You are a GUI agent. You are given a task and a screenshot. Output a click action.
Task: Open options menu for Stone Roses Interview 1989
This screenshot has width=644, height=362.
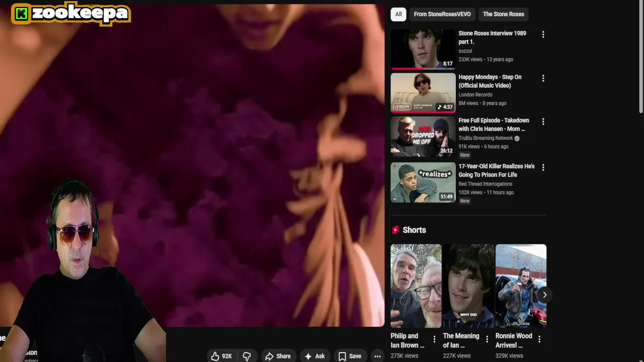point(543,34)
